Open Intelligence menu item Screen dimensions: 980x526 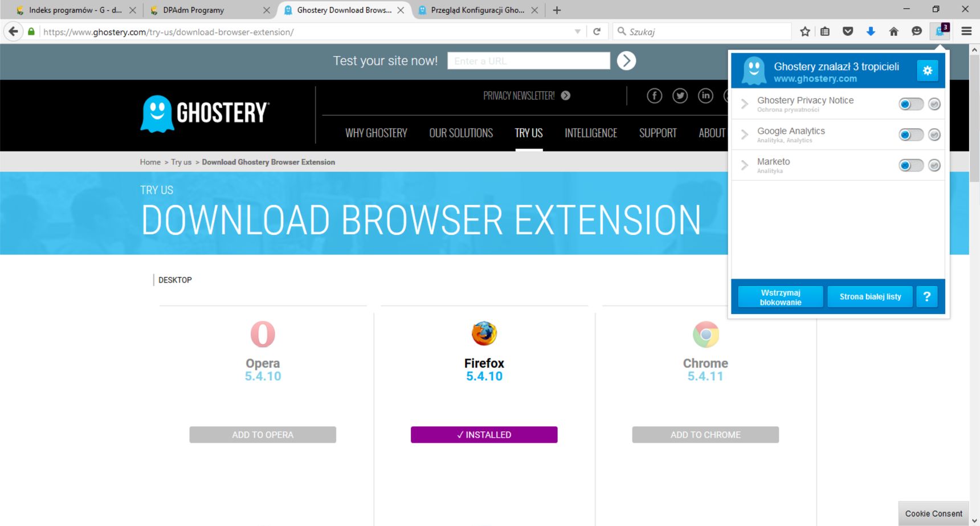click(591, 133)
